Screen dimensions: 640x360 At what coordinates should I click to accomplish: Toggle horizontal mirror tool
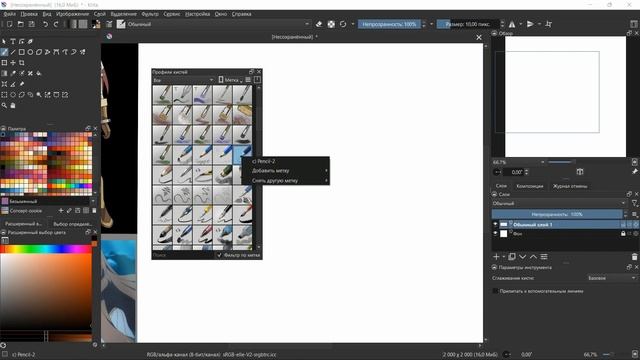pos(512,24)
